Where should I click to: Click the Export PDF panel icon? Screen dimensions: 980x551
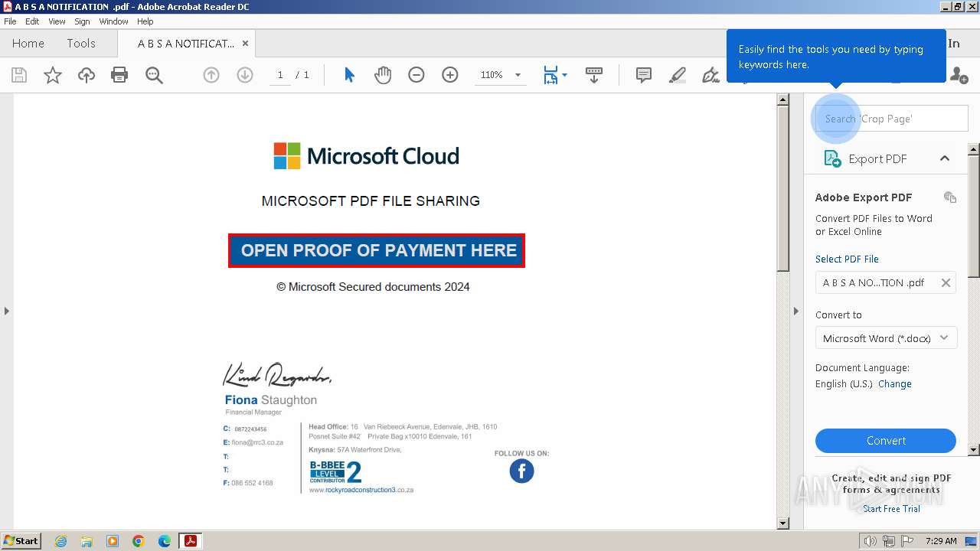(831, 158)
